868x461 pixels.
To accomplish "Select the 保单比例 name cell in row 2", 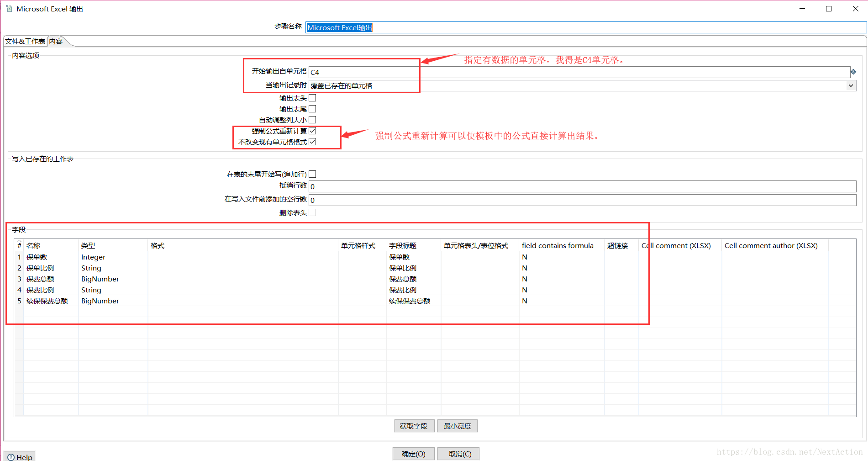I will [51, 268].
